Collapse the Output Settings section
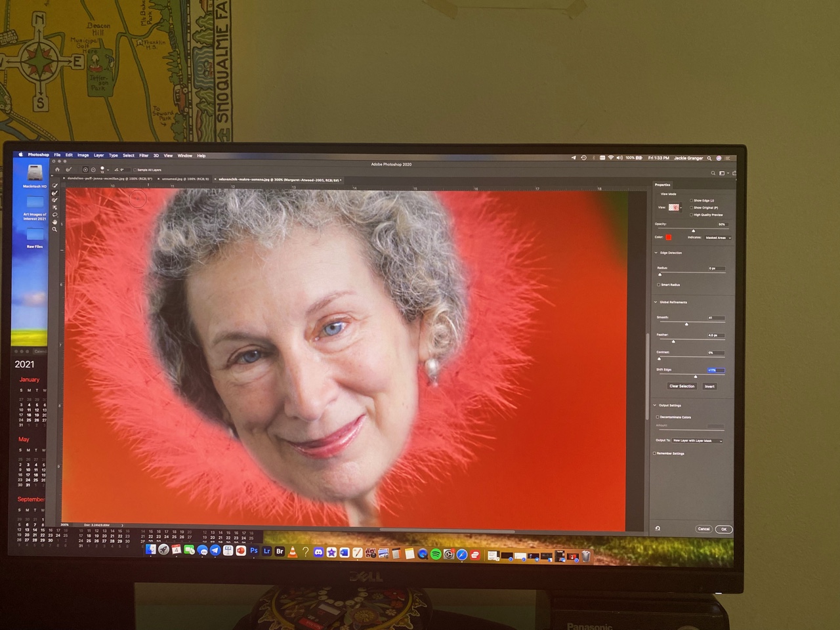This screenshot has width=840, height=630. tap(655, 406)
